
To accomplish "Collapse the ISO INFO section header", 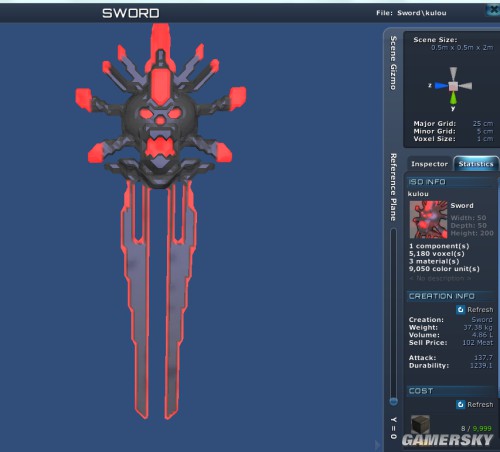I will [x=451, y=182].
